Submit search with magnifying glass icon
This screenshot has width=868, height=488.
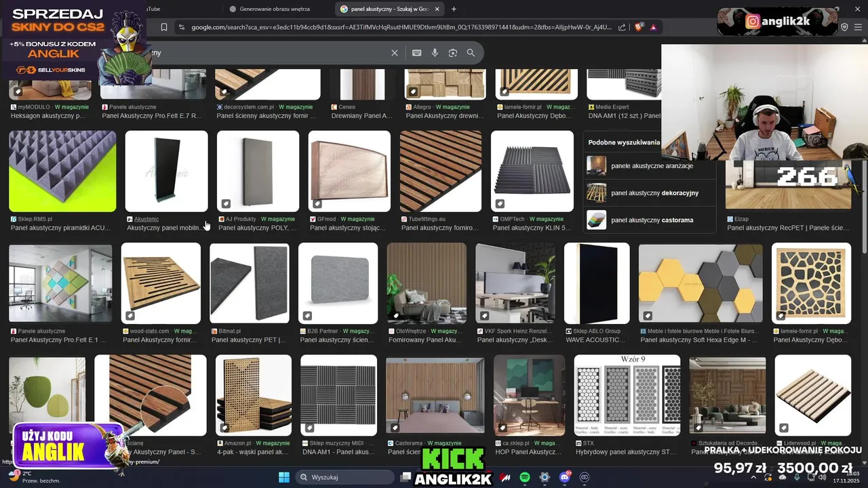[471, 53]
